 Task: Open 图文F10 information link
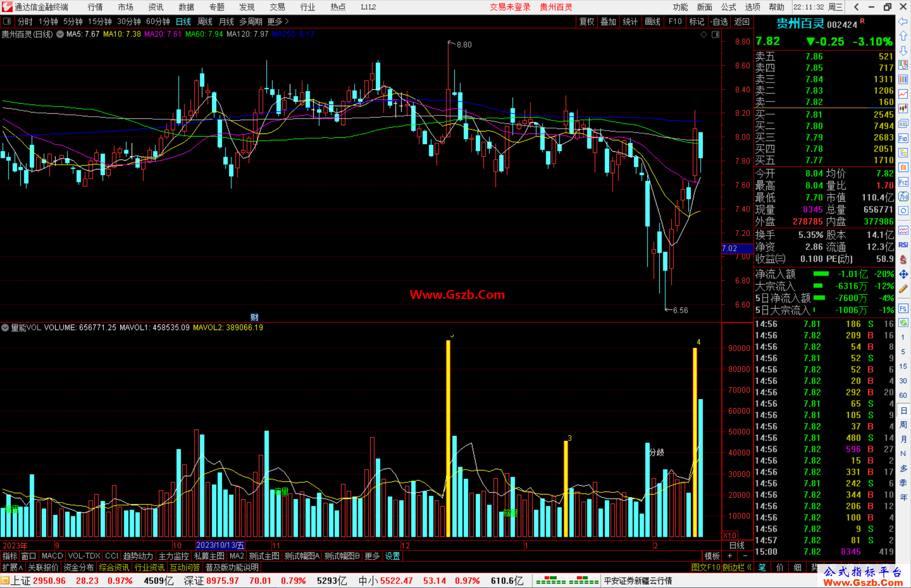coord(706,567)
